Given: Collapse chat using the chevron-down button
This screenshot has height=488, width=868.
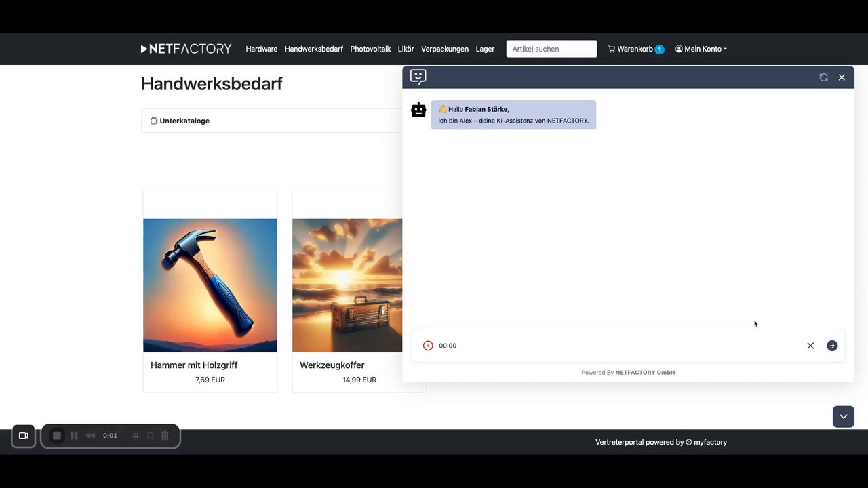Looking at the screenshot, I should click(843, 416).
